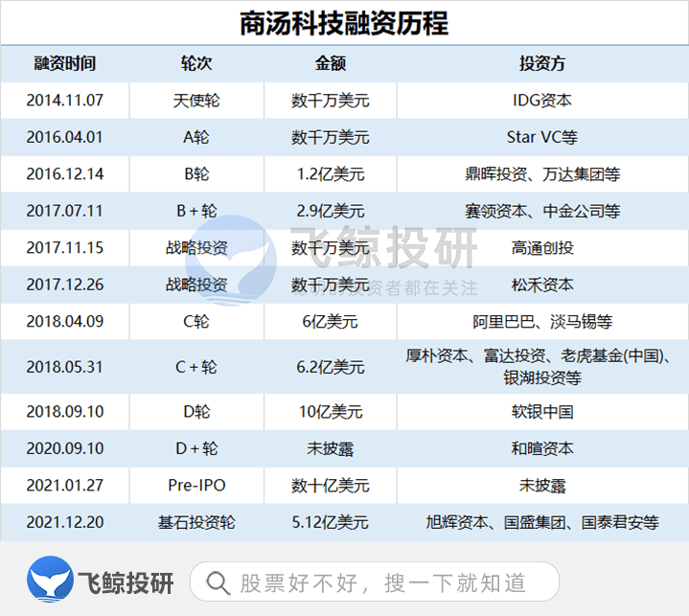Click the 轮次 column header

(x=196, y=64)
